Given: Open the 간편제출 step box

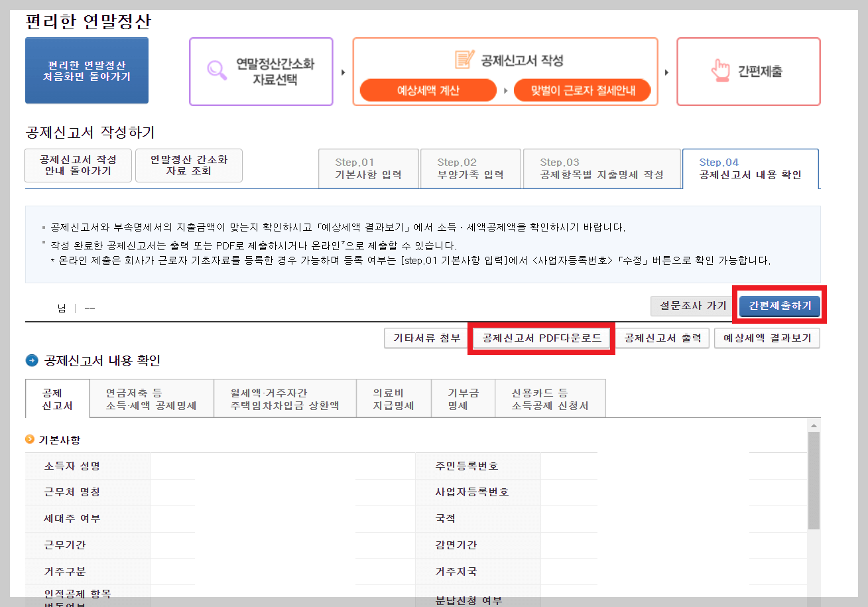Looking at the screenshot, I should point(749,72).
